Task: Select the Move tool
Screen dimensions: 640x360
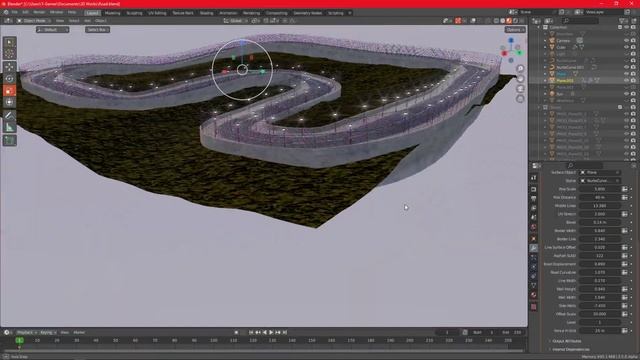Action: [10, 67]
